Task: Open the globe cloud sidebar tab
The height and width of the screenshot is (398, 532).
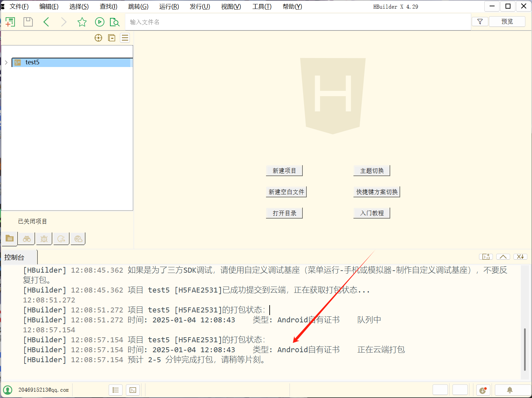Action: (79, 238)
